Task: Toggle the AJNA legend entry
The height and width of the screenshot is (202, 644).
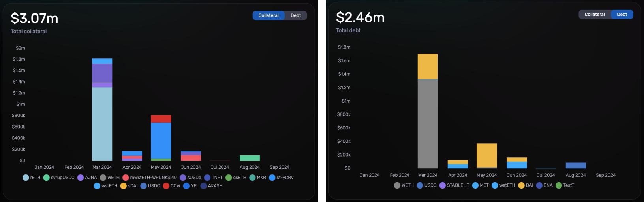Action: (87, 178)
